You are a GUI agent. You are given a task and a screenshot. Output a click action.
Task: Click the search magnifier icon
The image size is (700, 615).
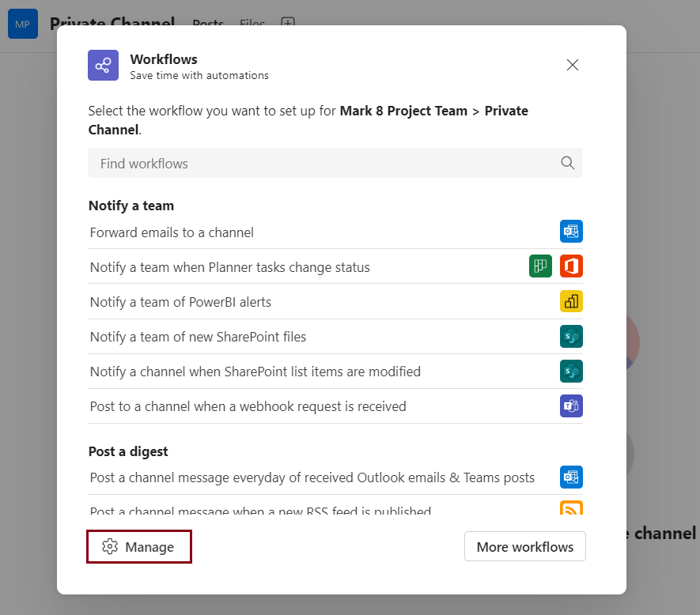[567, 163]
